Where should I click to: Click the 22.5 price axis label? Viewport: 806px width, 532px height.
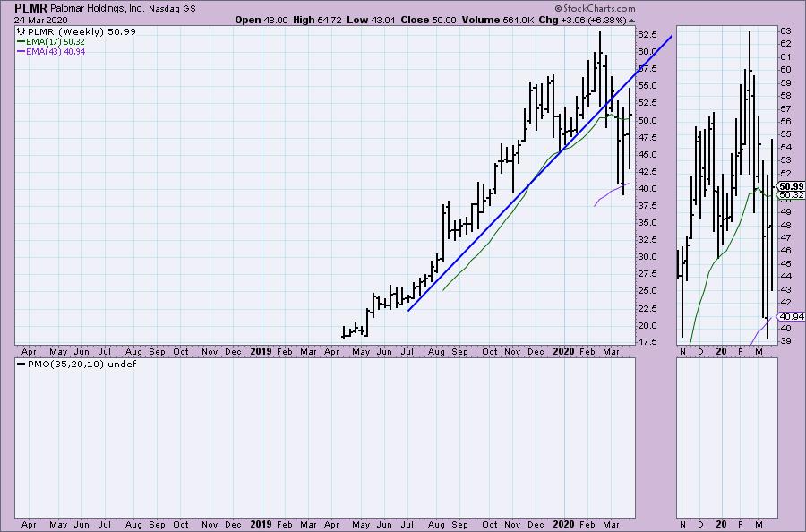click(647, 308)
